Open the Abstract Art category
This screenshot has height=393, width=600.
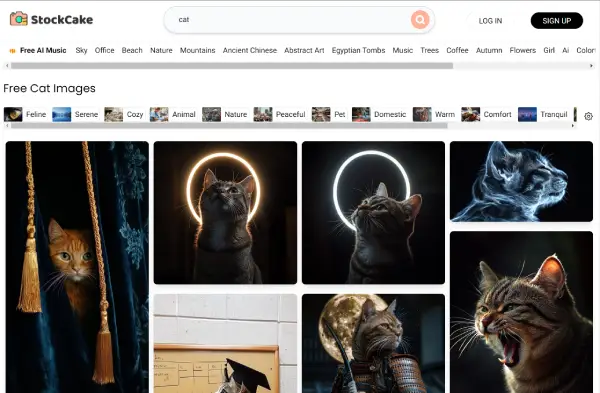[x=304, y=51]
